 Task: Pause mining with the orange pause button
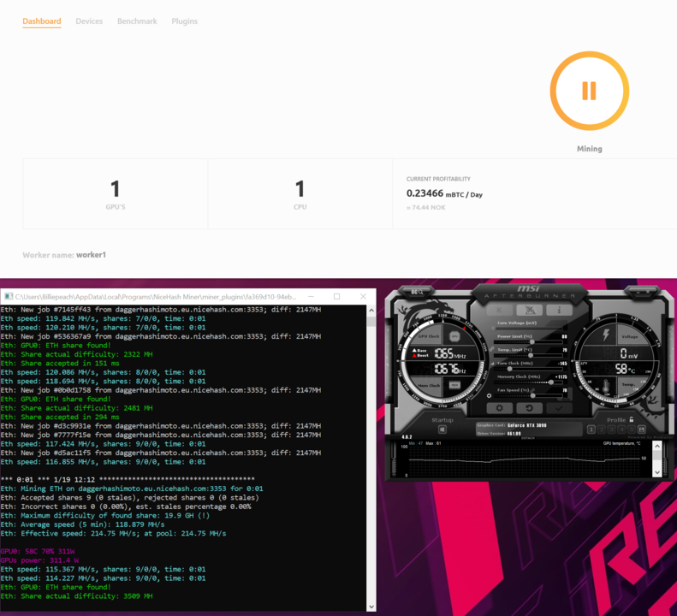click(589, 91)
